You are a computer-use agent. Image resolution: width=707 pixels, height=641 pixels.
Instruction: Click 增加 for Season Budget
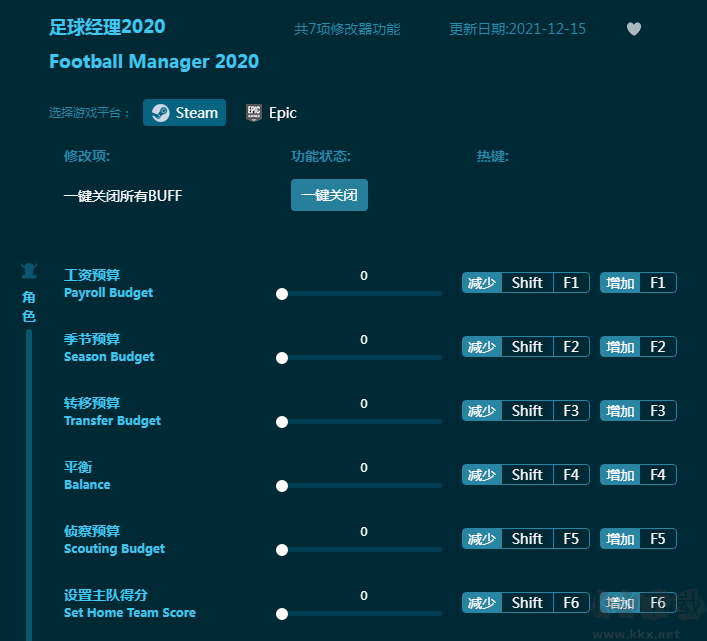620,347
